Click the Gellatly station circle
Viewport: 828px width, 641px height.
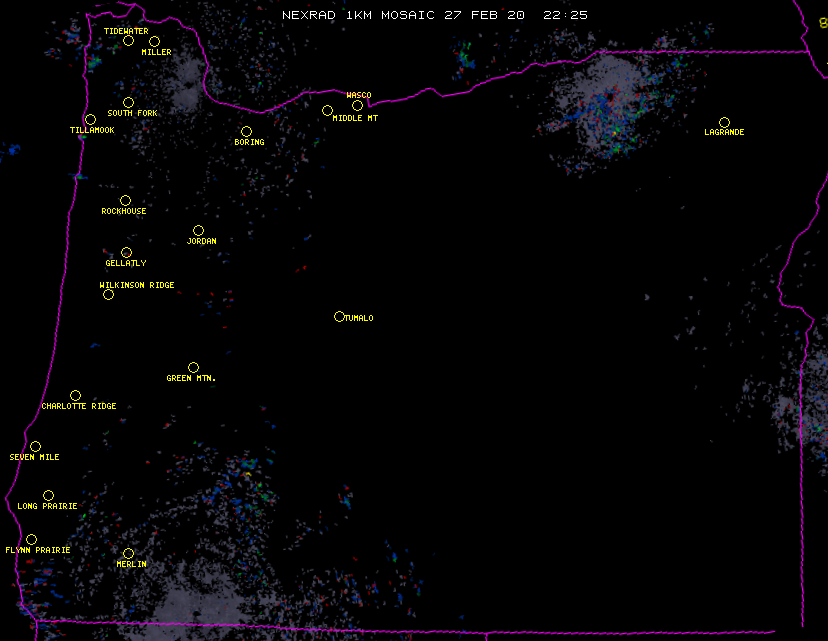tap(126, 252)
